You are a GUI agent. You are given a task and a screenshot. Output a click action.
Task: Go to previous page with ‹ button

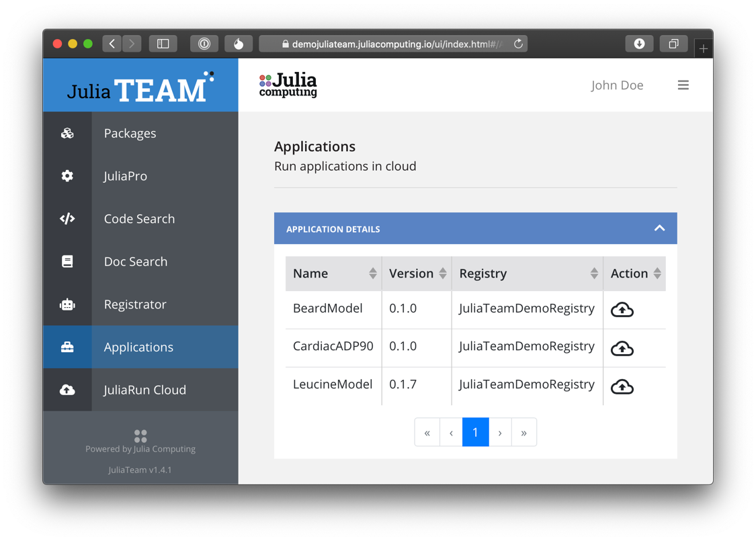[x=452, y=432]
